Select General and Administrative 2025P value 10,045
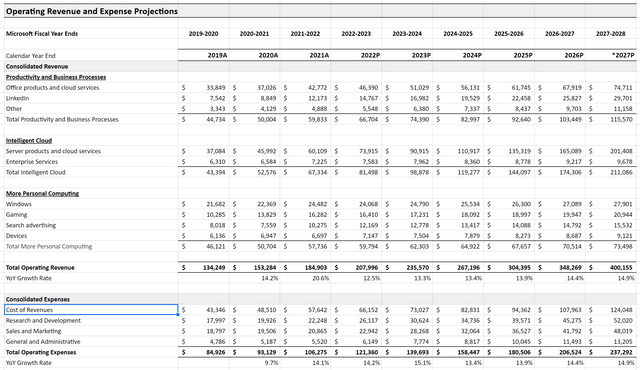640x370 pixels. coord(522,342)
